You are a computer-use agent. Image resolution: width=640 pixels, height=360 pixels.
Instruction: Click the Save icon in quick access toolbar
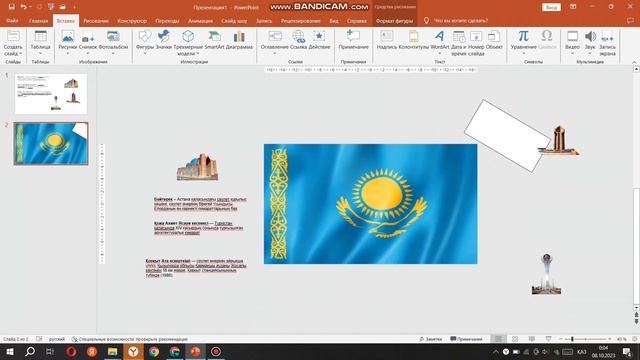pos(11,7)
